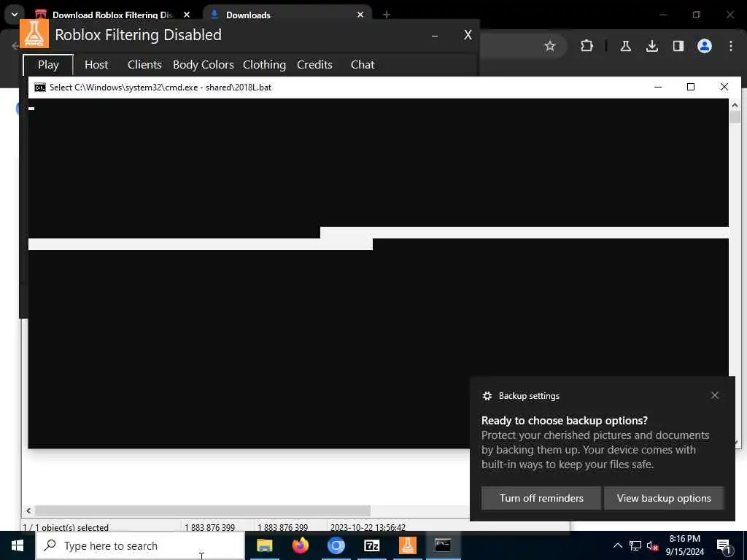The width and height of the screenshot is (747, 560).
Task: Open a new Chrome tab
Action: pyautogui.click(x=387, y=15)
